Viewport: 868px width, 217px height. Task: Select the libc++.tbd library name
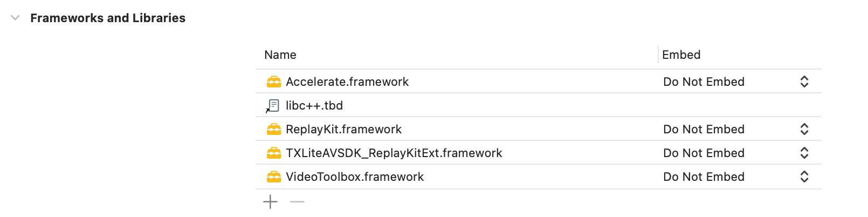(x=314, y=106)
